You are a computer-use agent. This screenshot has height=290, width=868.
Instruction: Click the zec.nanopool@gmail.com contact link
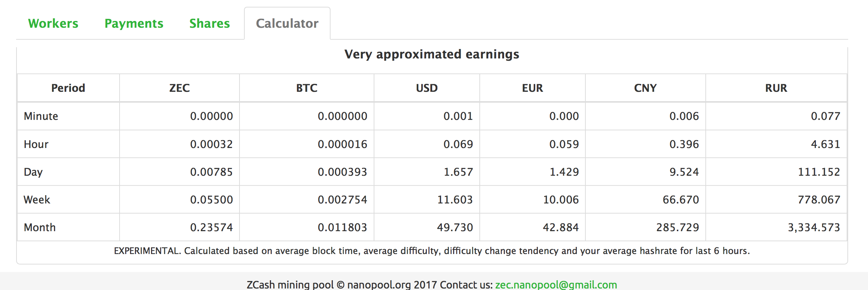(x=556, y=285)
